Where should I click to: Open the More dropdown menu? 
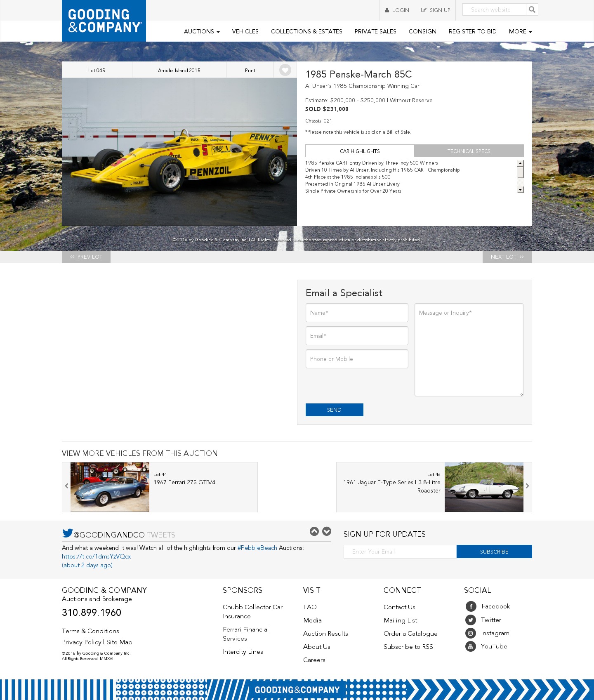521,31
